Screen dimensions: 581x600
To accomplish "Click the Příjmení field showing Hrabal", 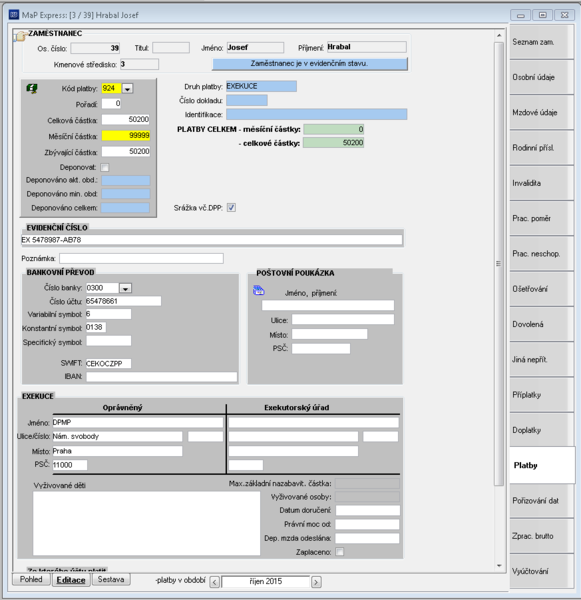I will tap(367, 47).
